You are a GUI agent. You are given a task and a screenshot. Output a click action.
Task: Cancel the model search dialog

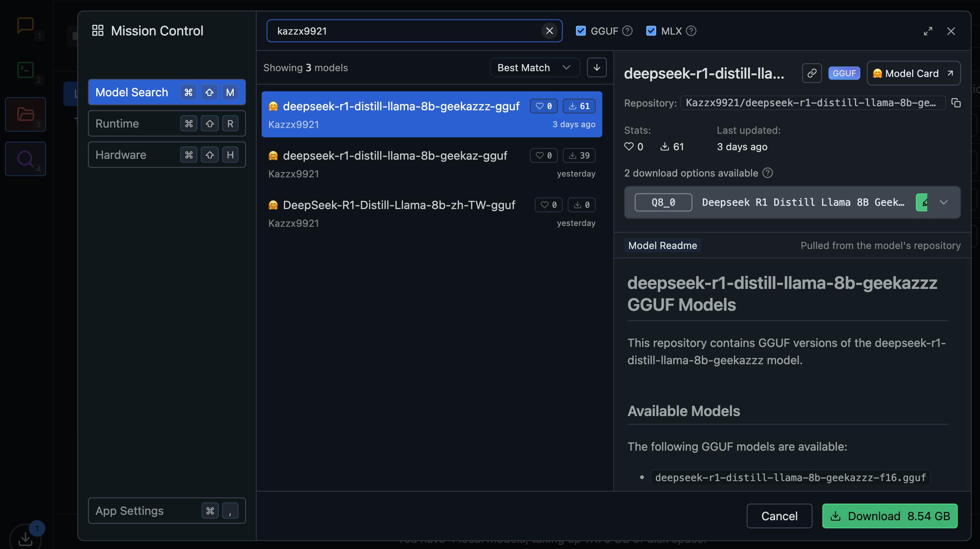779,516
